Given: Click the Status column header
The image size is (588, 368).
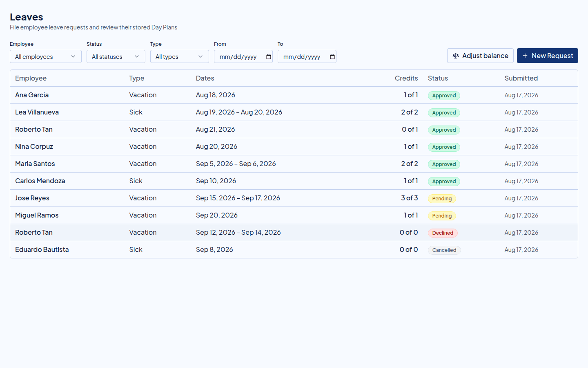Looking at the screenshot, I should (x=438, y=78).
